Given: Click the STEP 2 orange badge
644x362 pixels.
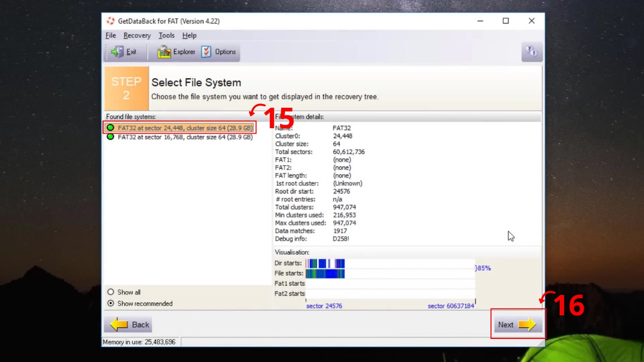Looking at the screenshot, I should point(127,88).
